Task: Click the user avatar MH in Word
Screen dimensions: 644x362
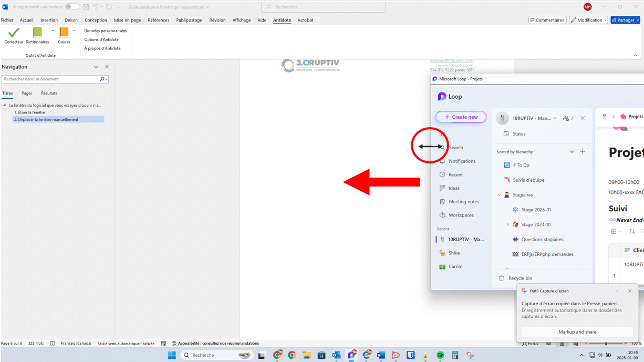Action: [587, 7]
